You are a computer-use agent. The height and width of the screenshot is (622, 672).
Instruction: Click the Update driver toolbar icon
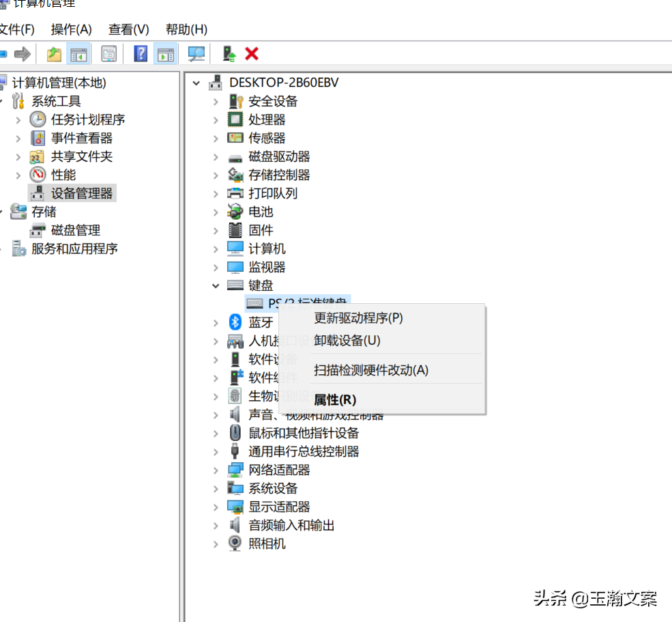tap(229, 53)
